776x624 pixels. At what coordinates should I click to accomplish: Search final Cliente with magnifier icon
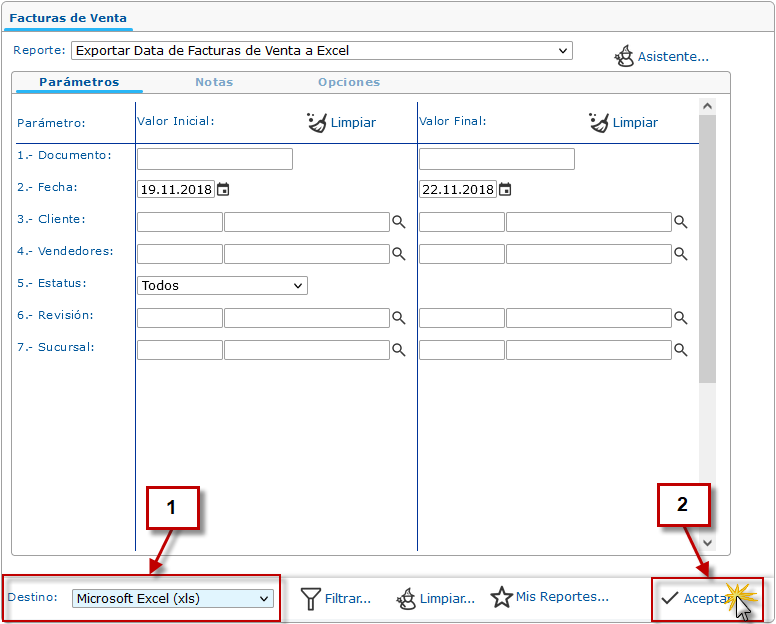pos(680,222)
